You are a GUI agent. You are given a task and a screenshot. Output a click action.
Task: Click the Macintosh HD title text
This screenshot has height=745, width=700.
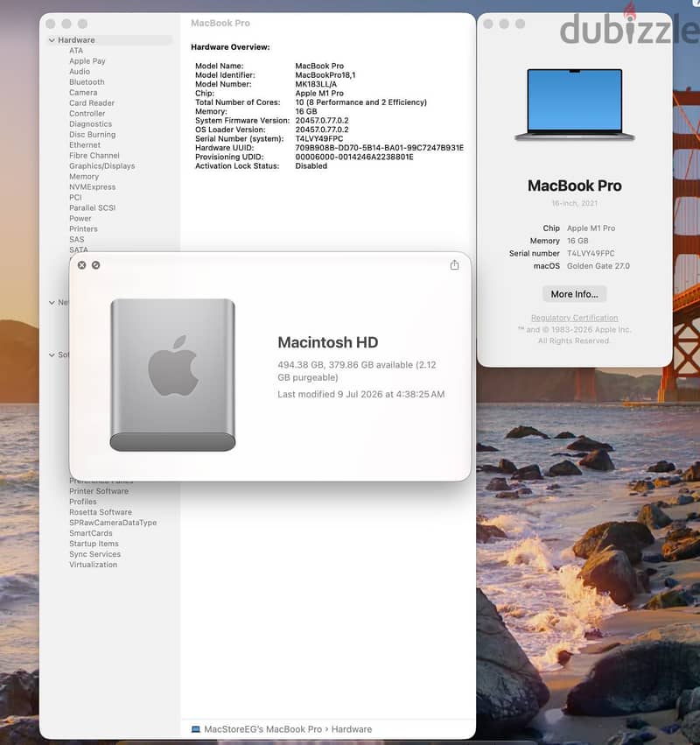[327, 342]
